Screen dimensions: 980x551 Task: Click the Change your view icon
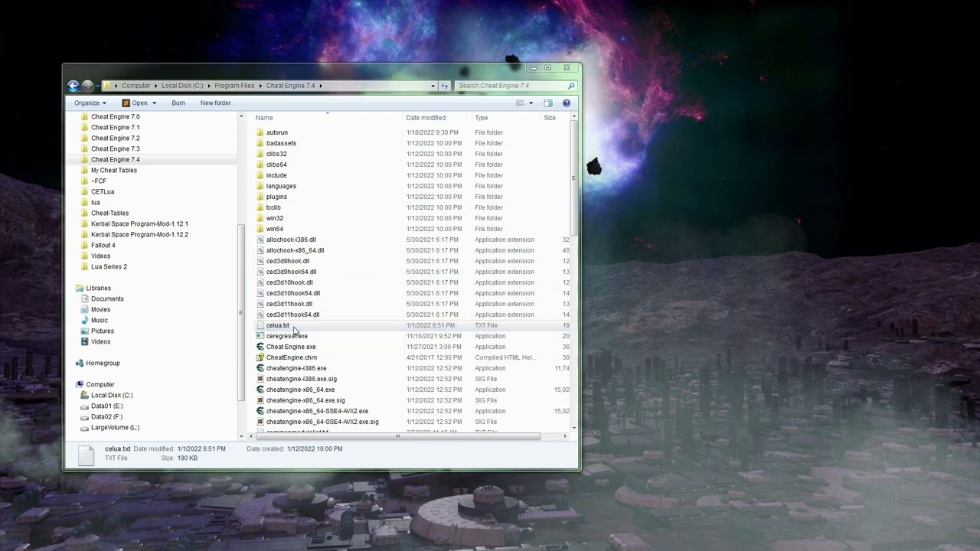click(520, 103)
